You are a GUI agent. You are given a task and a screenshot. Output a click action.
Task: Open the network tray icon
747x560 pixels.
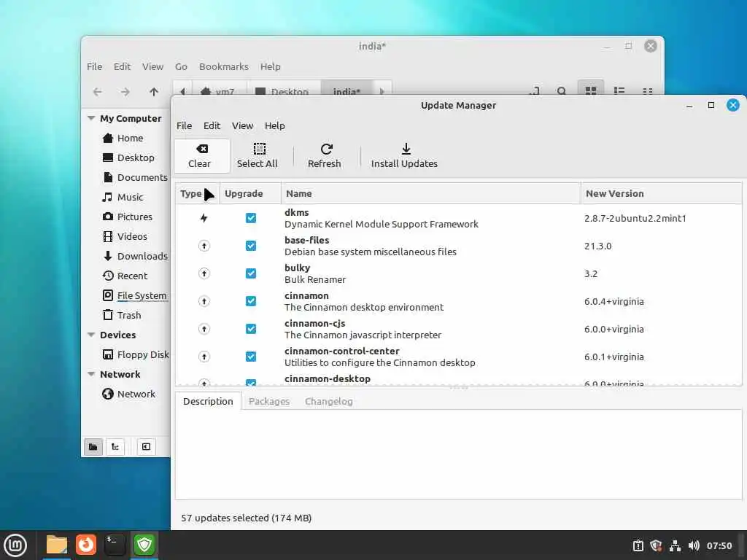point(675,545)
